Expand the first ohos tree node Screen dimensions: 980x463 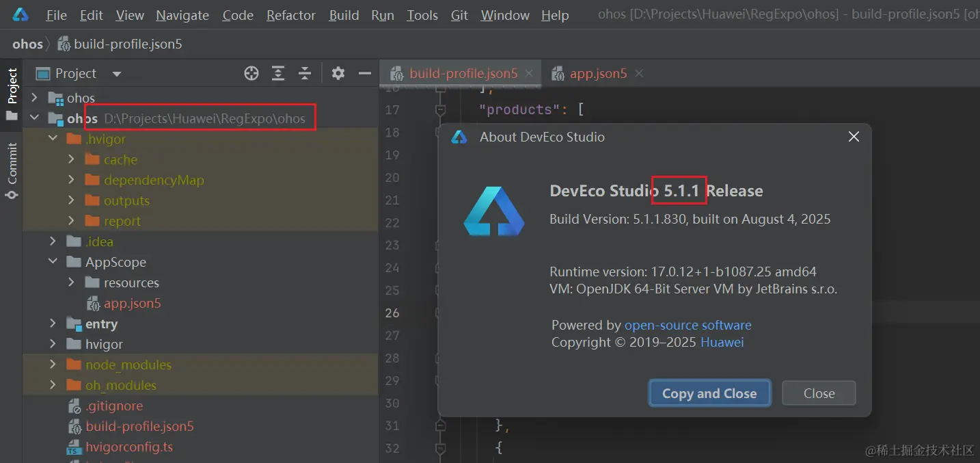coord(34,98)
